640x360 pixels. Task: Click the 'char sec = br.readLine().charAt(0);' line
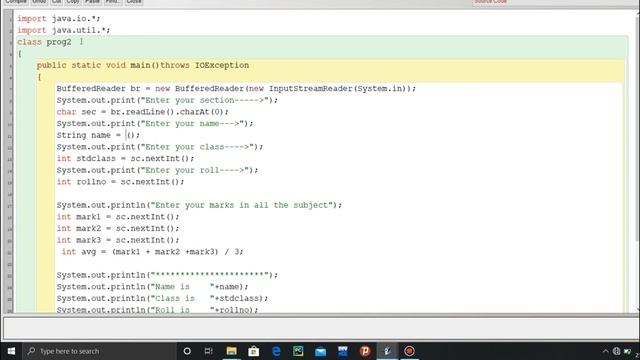142,112
